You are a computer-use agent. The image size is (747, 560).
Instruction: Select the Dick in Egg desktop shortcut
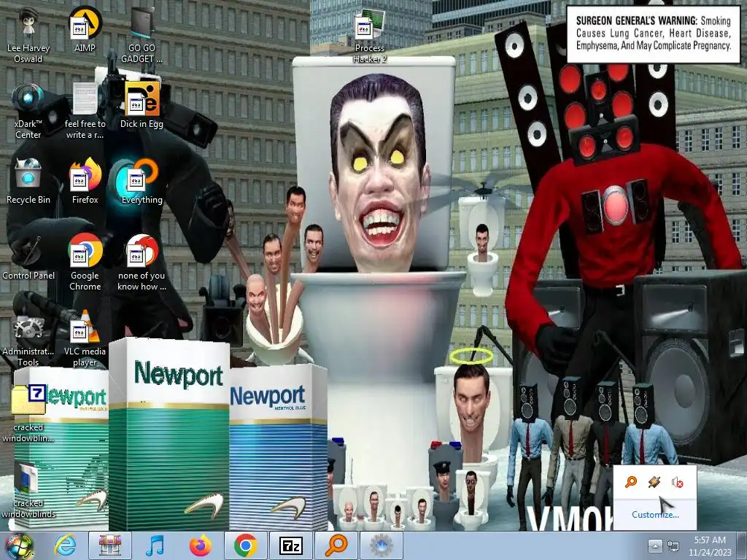(142, 106)
